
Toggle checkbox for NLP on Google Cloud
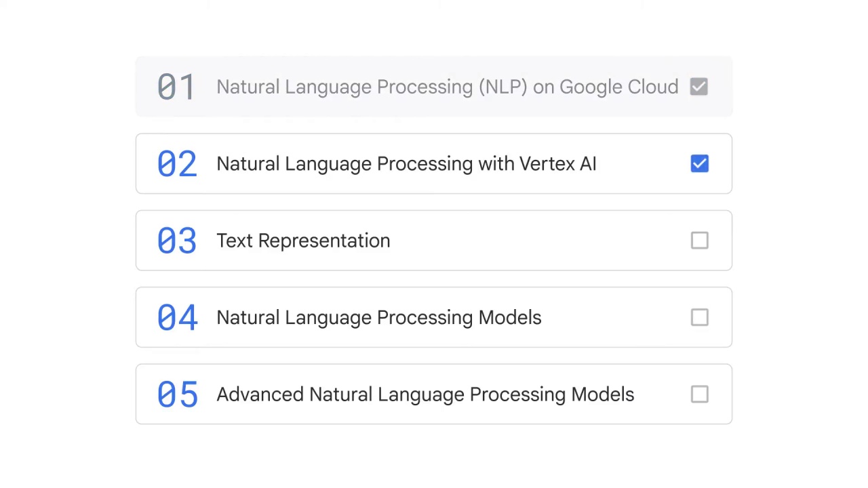tap(698, 87)
